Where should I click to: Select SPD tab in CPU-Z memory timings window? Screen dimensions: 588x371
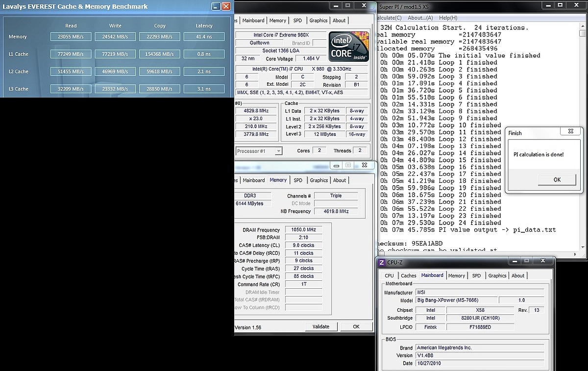tap(298, 180)
